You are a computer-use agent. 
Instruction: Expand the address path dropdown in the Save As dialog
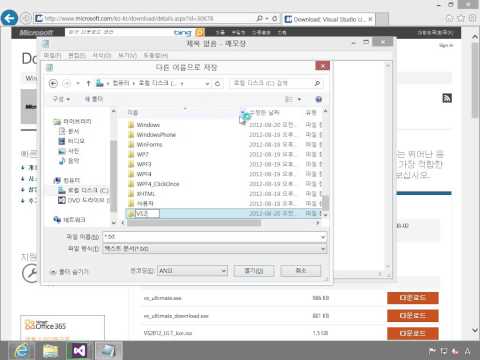[207, 84]
